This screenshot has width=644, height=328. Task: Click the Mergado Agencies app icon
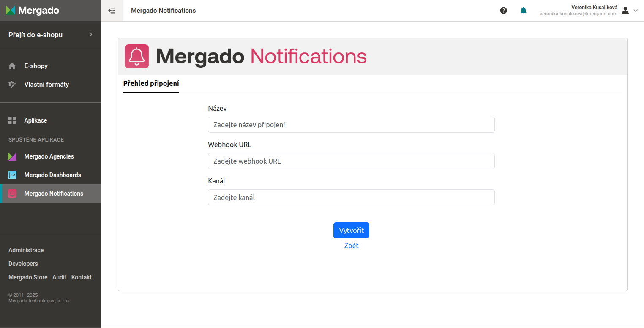(x=12, y=156)
